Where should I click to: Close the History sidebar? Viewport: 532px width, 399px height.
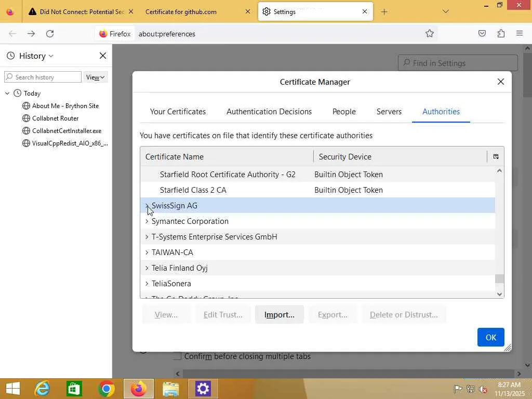tap(103, 56)
